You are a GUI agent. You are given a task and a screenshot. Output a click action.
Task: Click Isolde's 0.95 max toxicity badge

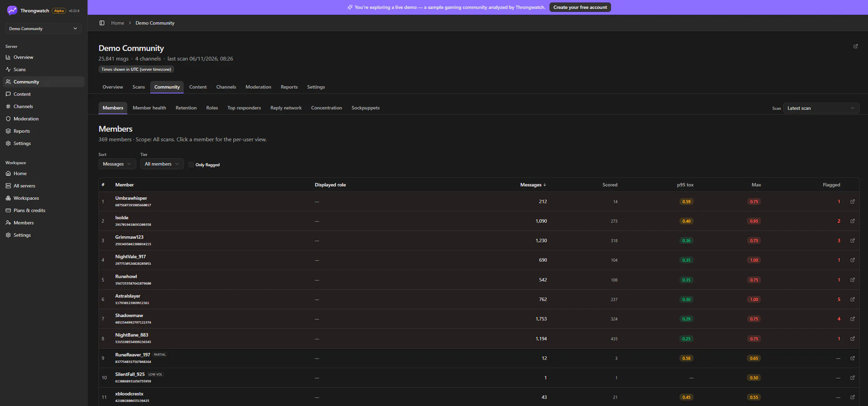(x=754, y=221)
